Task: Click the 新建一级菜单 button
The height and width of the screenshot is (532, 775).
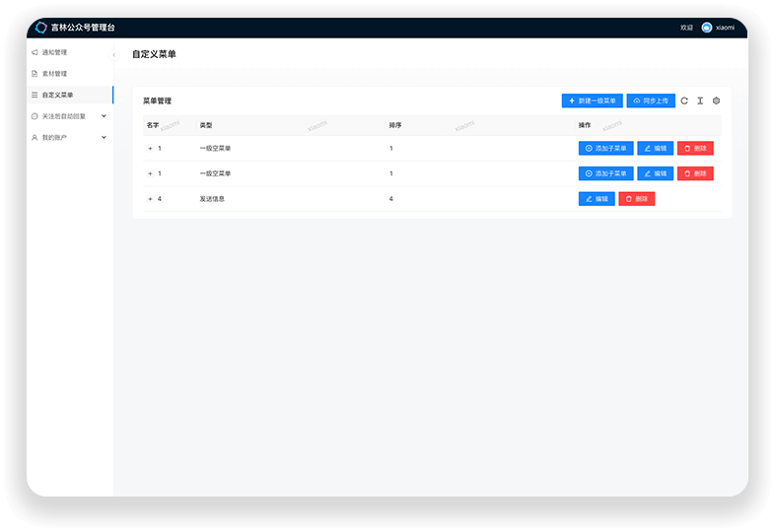Action: [x=593, y=100]
